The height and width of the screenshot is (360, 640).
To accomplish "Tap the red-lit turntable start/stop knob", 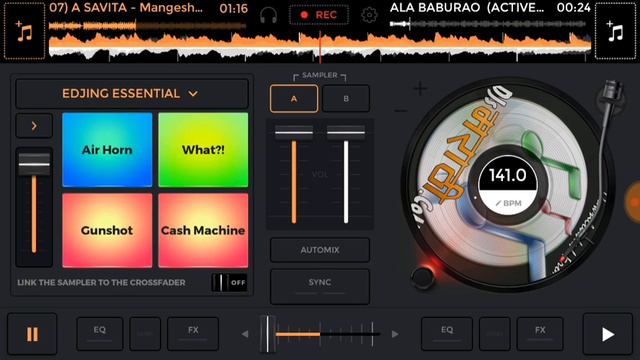I will pyautogui.click(x=423, y=277).
